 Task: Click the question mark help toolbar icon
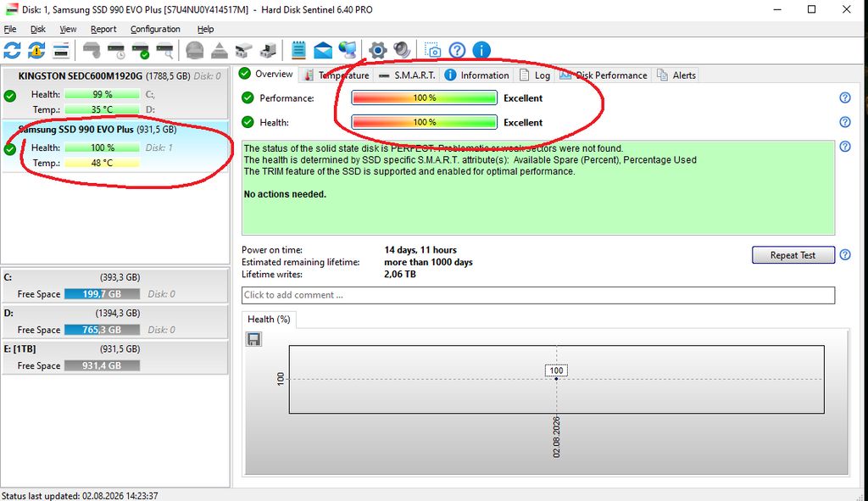point(457,50)
